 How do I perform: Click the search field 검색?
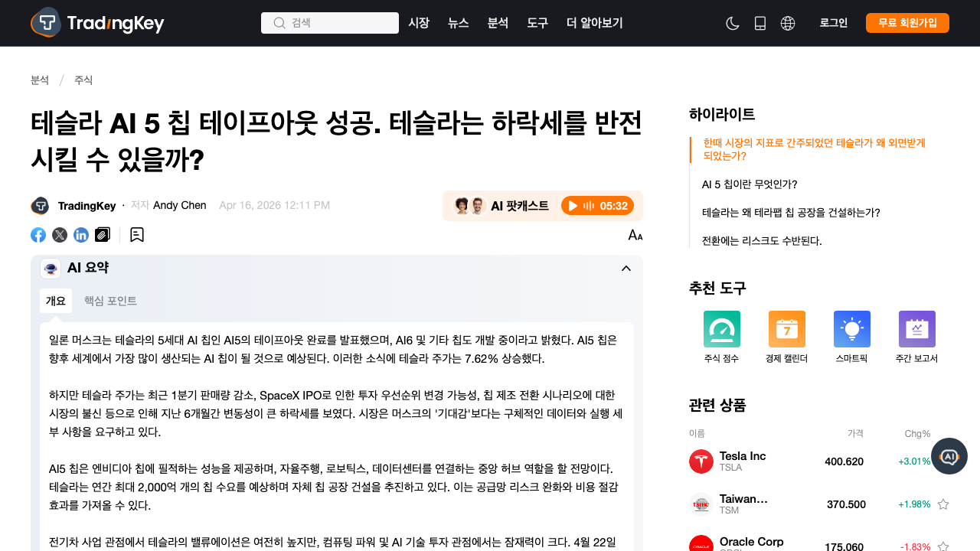330,23
